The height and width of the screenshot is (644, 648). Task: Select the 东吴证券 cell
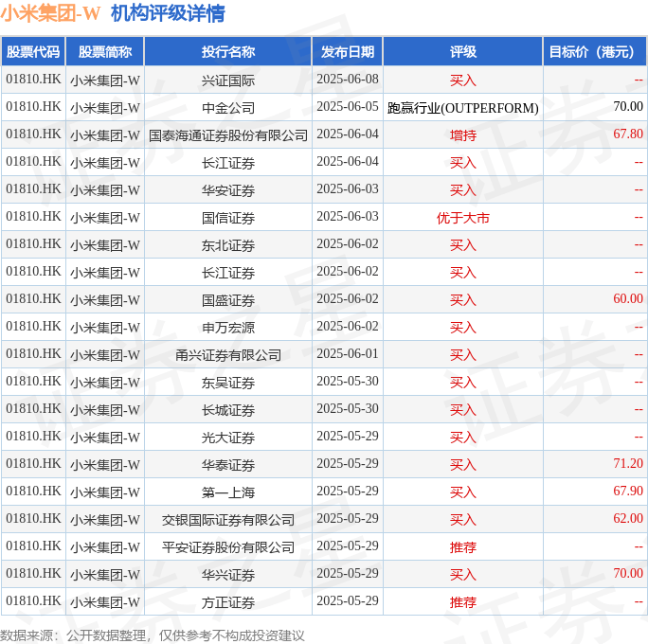point(228,382)
